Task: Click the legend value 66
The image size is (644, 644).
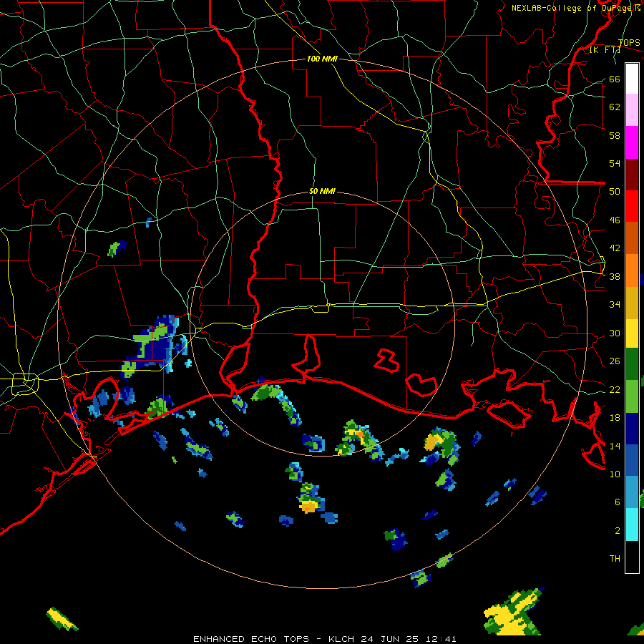Action: (x=615, y=79)
